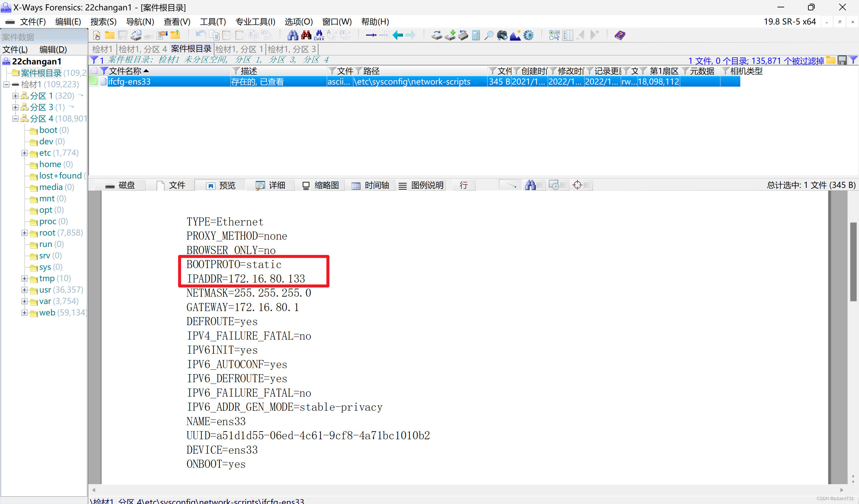This screenshot has width=859, height=504.
Task: Toggle the filter funnel icon top right
Action: 853,60
